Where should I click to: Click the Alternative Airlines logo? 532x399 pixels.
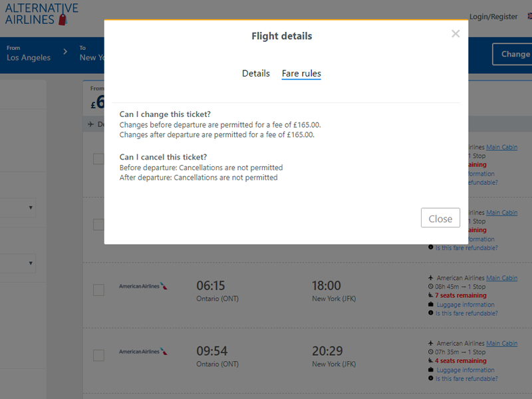click(x=41, y=14)
